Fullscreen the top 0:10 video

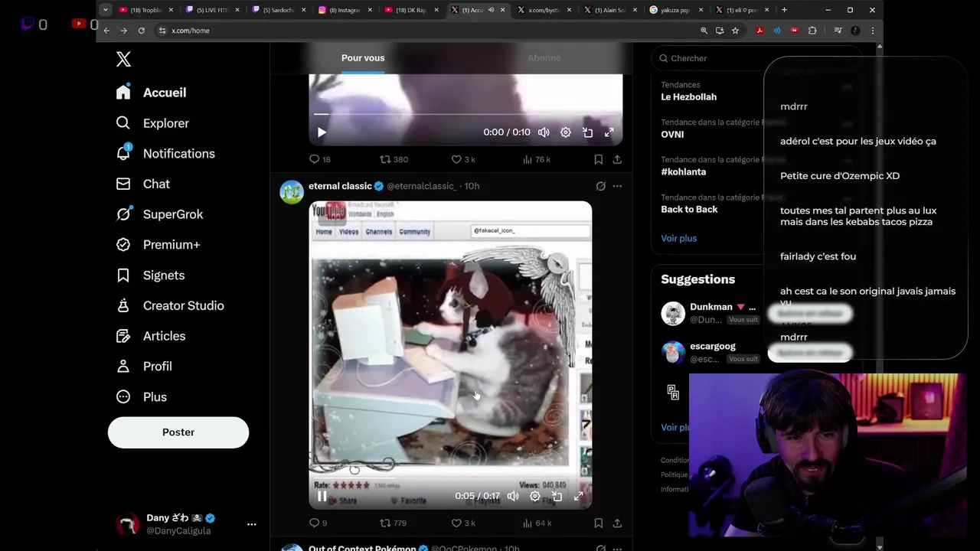click(609, 132)
